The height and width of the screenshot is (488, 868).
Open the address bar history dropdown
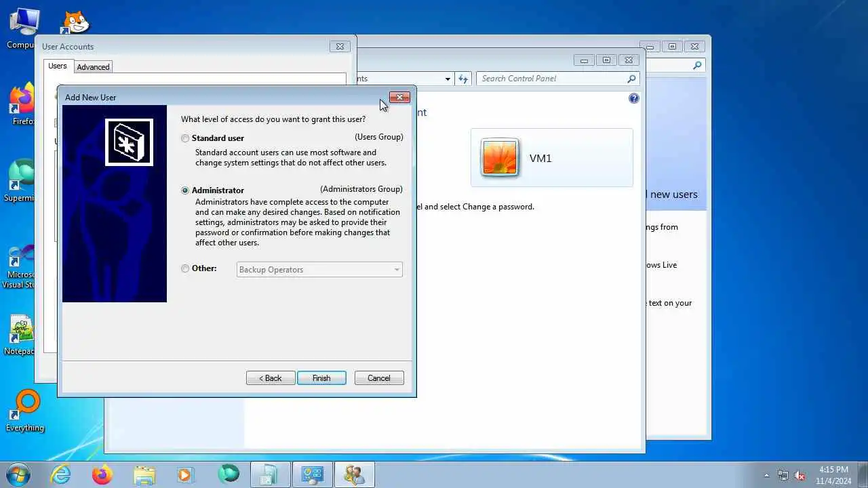coord(448,79)
